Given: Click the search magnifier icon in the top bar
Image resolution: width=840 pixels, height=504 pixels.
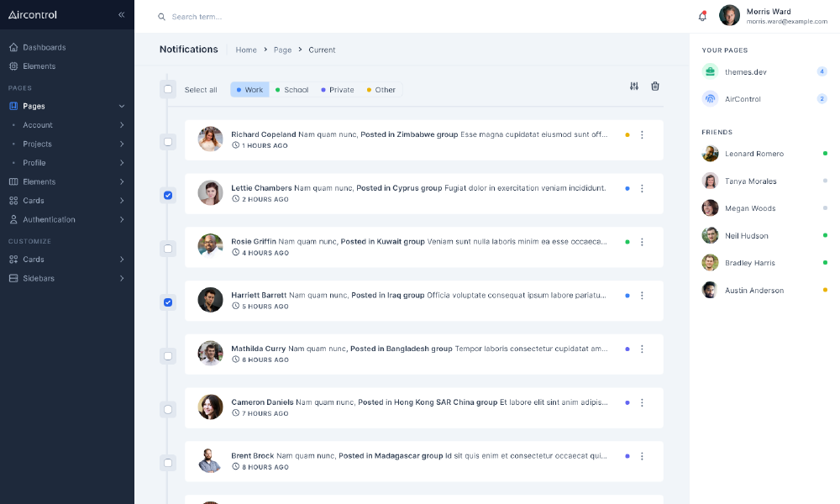Looking at the screenshot, I should click(160, 16).
